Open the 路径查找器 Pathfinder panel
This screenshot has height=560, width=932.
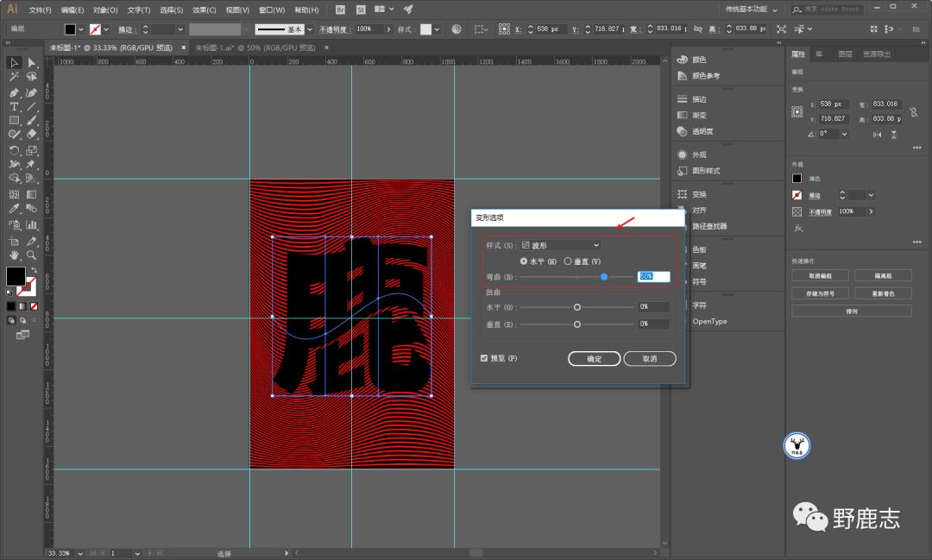pos(708,226)
